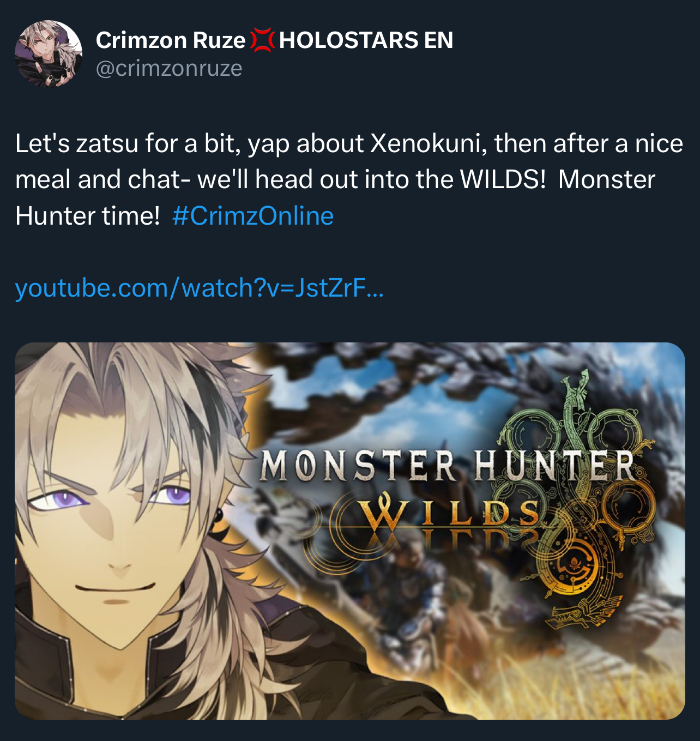Follow the youtube.com/watch link
Screen dimensions: 700x741
(x=200, y=288)
